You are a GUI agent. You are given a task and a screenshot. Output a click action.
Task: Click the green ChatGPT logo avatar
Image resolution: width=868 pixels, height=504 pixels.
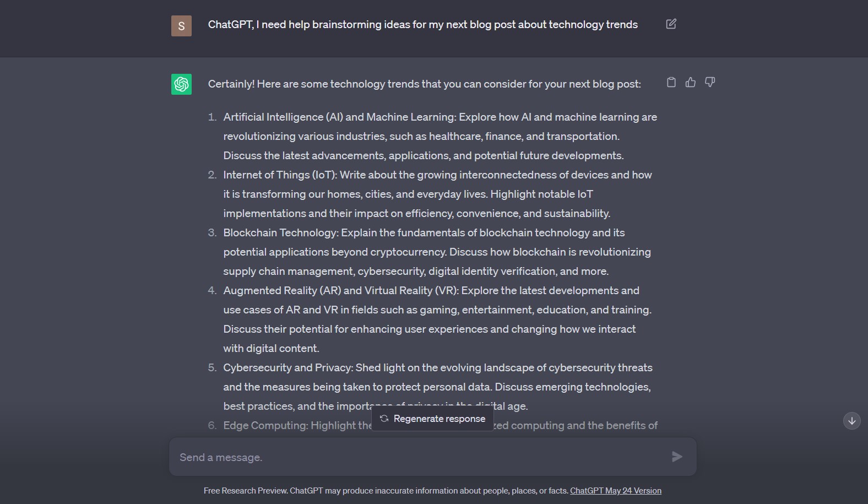pyautogui.click(x=181, y=84)
